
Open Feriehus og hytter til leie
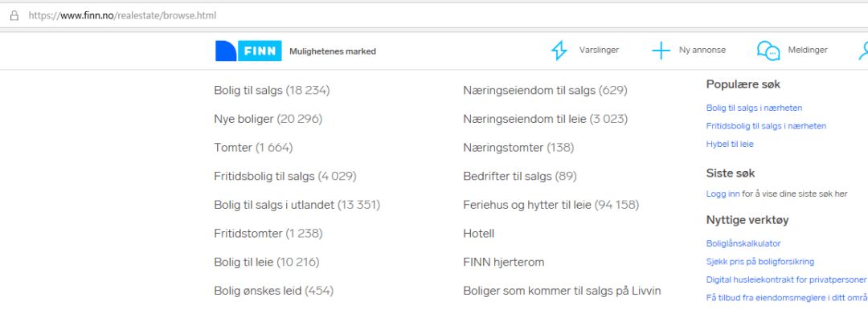551,205
